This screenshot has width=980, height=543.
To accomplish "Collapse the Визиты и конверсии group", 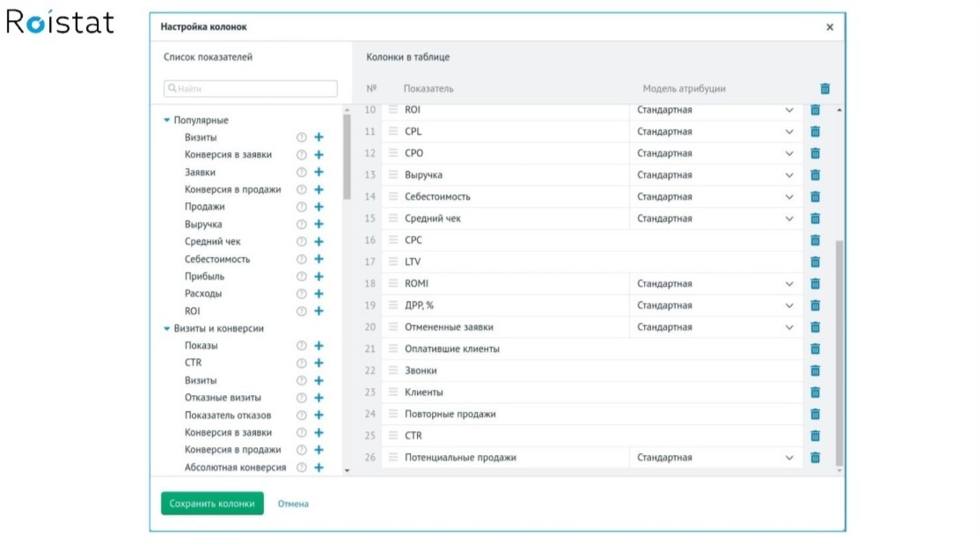I will click(167, 329).
